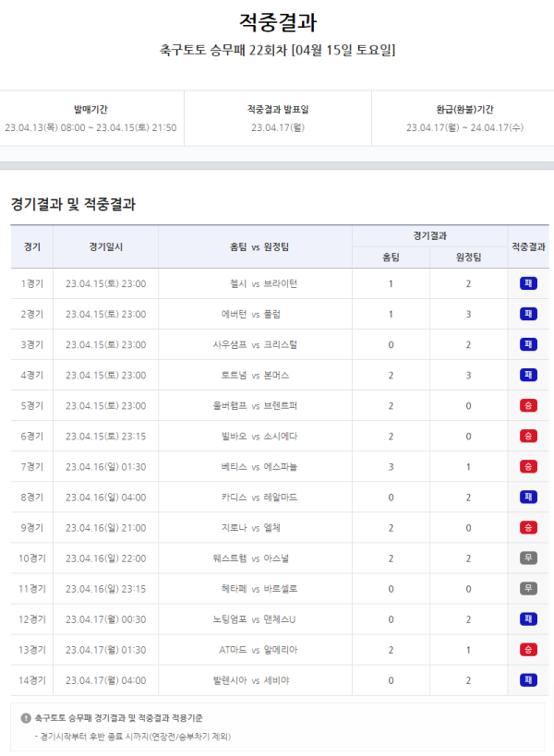
Task: Click the 패 badge in 8경기 row
Action: coord(528,498)
